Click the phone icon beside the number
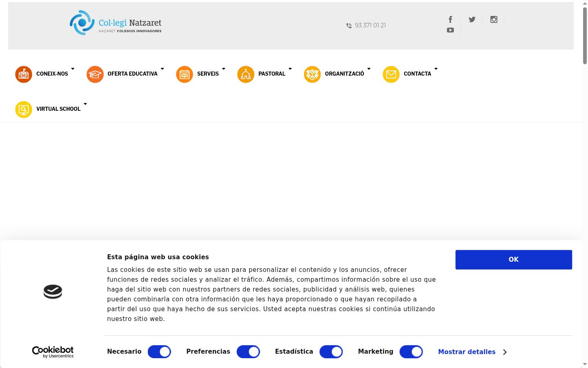This screenshot has width=588, height=368. point(349,25)
